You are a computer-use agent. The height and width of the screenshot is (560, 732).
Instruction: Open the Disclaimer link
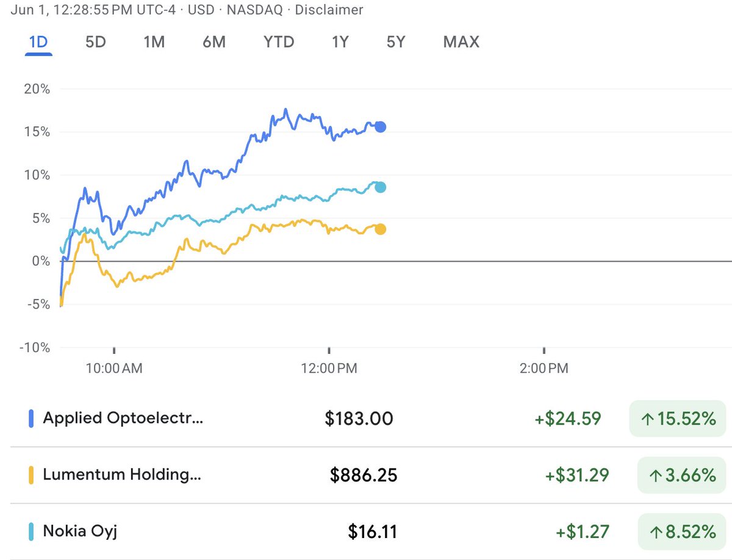tap(329, 10)
